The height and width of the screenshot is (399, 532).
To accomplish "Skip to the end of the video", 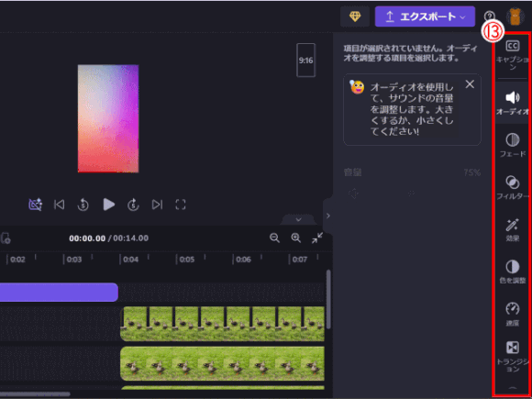I will coord(157,205).
